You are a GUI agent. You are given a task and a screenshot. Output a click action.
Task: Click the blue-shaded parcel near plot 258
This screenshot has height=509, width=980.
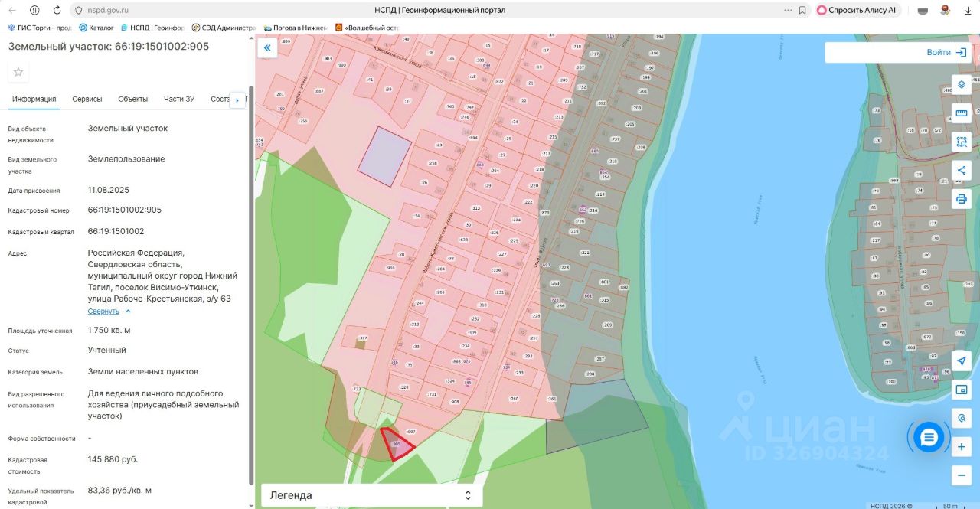coord(385,157)
